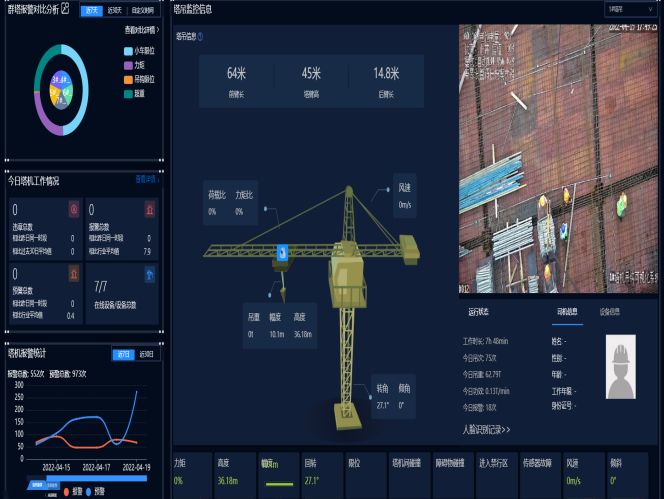This screenshot has width=664, height=499.
Task: Open the share icon beside 群塔报警对比分析
Action: coord(65,8)
